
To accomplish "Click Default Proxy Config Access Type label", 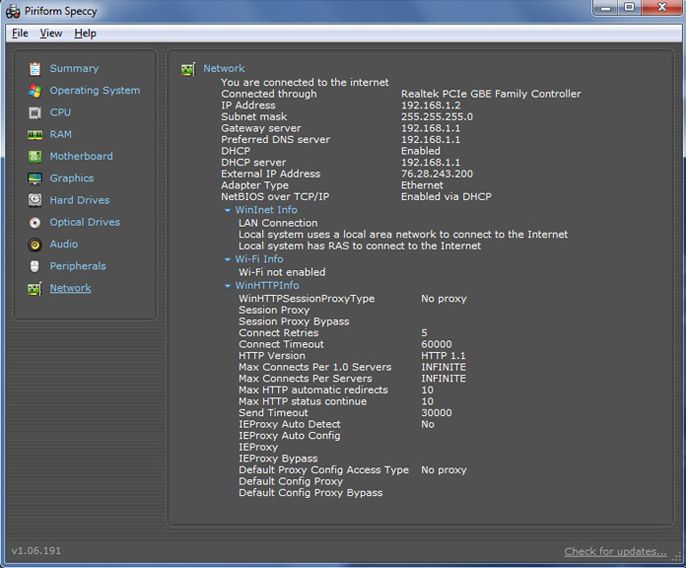I will pyautogui.click(x=323, y=470).
